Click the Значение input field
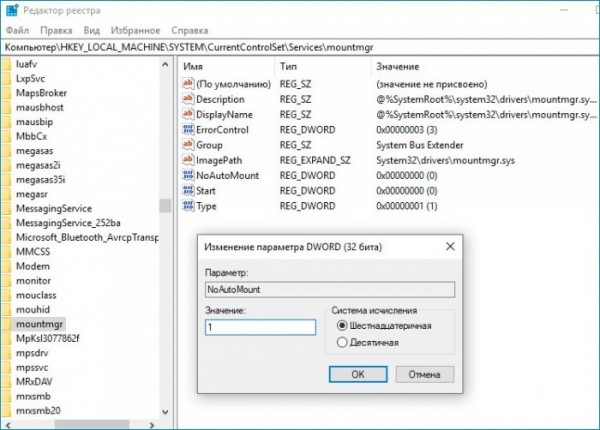This screenshot has height=430, width=600. coord(260,327)
